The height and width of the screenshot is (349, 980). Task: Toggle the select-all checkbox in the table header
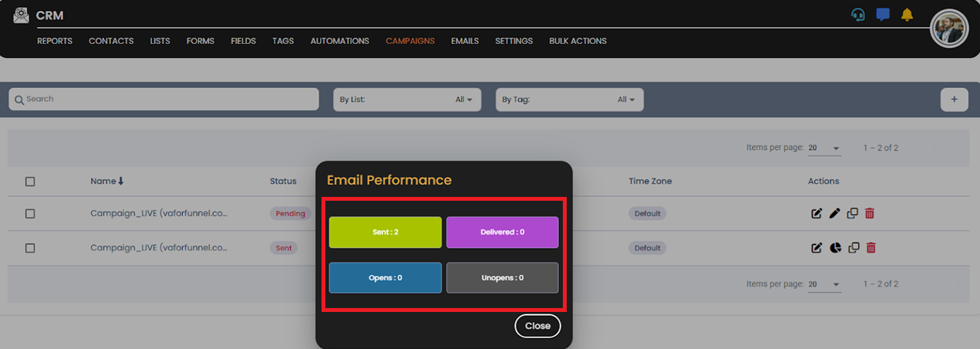pos(30,181)
